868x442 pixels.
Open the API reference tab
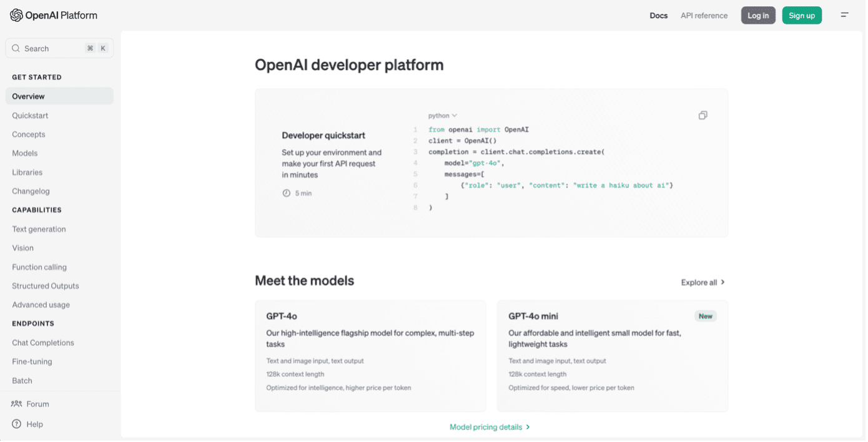(x=704, y=16)
